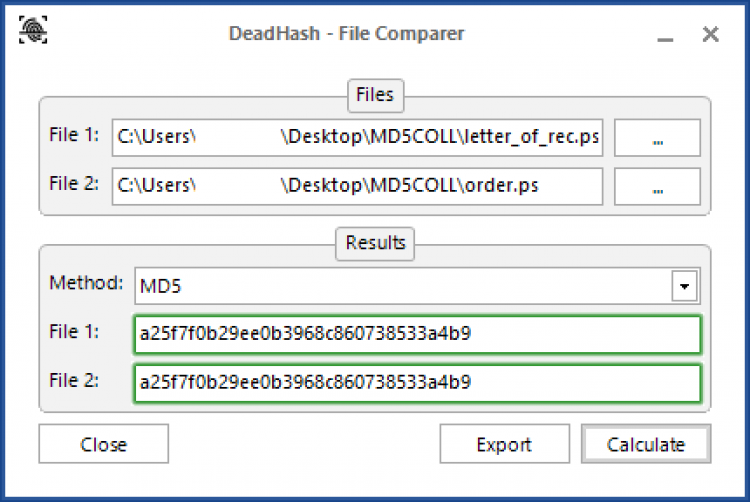
Task: Open the Method dropdown arrow
Action: [x=684, y=286]
